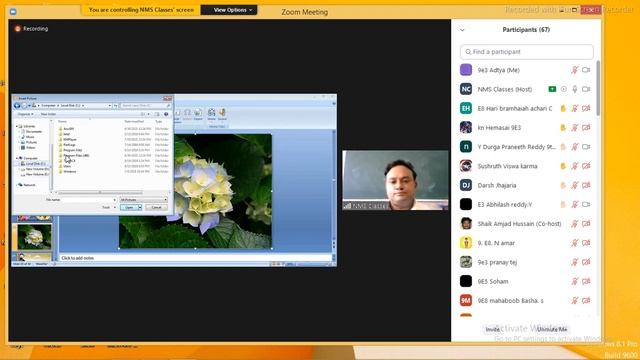
Task: Select the Program Files (x86) folder
Action: (x=74, y=156)
